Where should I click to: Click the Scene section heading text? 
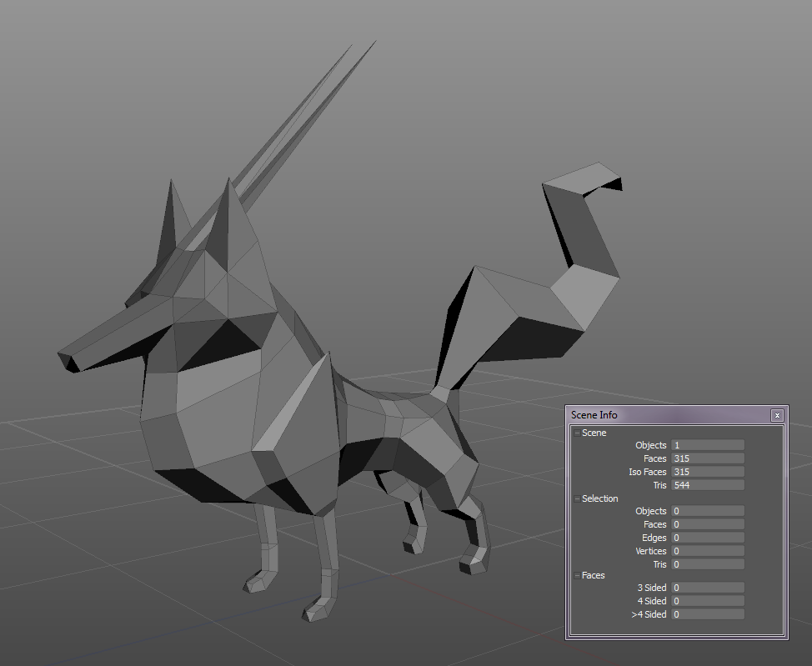pos(594,433)
